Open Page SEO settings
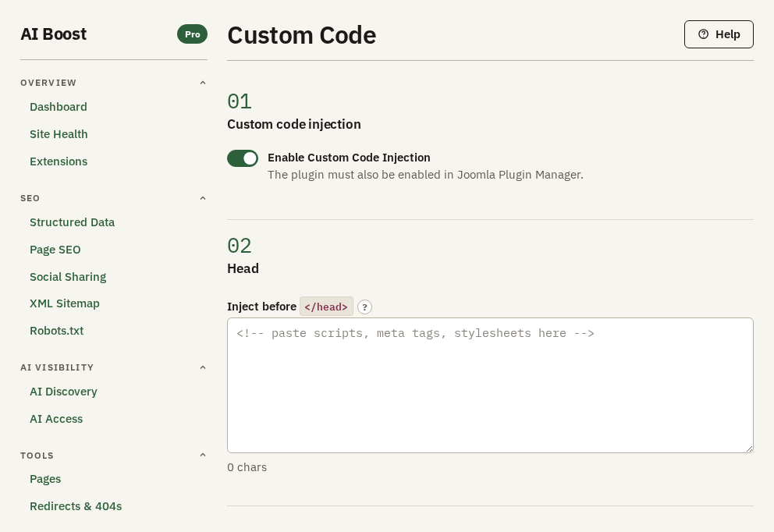This screenshot has width=774, height=532. coord(55,250)
